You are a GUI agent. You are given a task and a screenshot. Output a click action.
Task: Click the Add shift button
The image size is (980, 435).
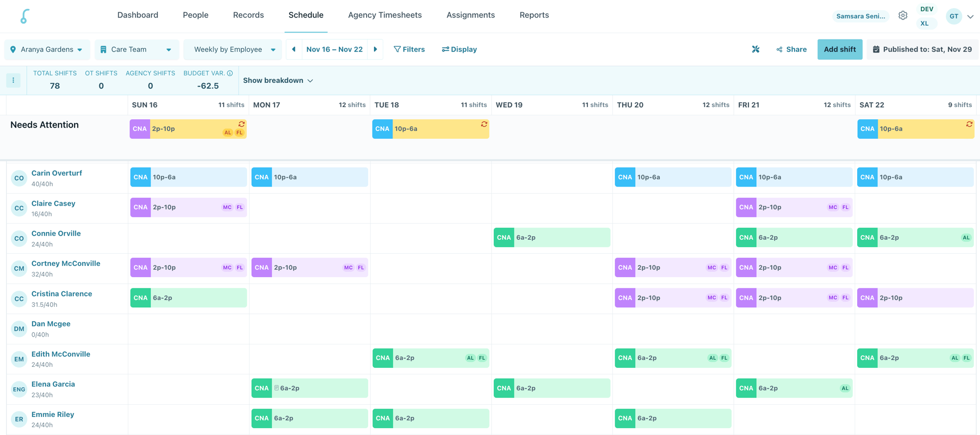pyautogui.click(x=840, y=49)
